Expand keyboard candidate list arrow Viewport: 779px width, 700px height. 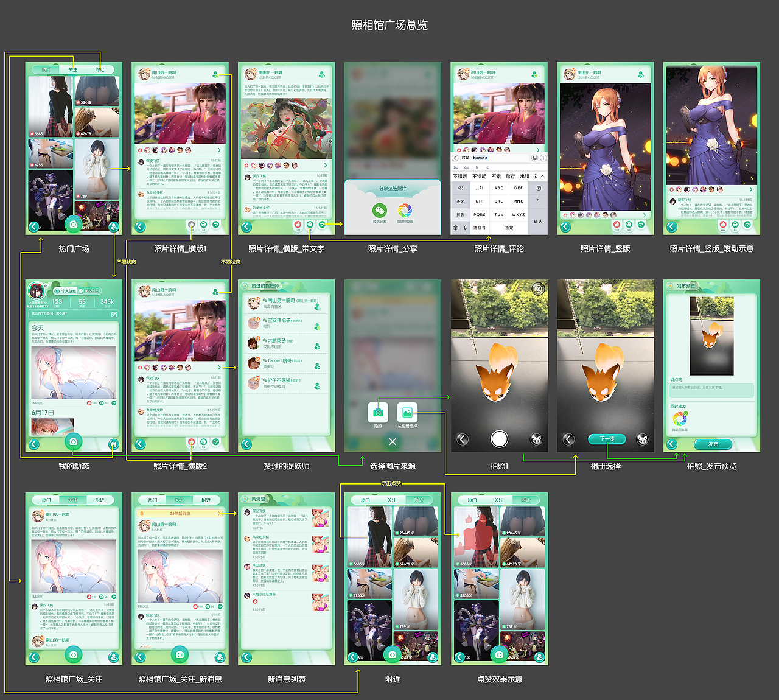(542, 176)
